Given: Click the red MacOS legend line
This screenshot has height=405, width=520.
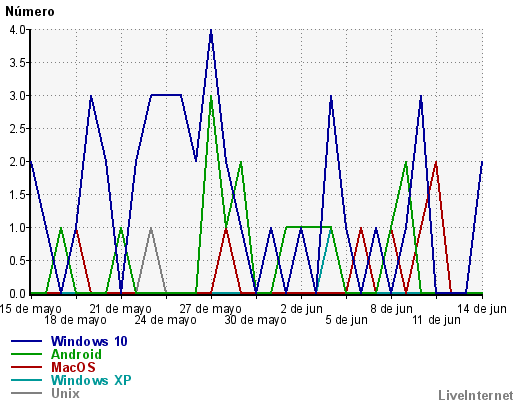Looking at the screenshot, I should pos(27,367).
